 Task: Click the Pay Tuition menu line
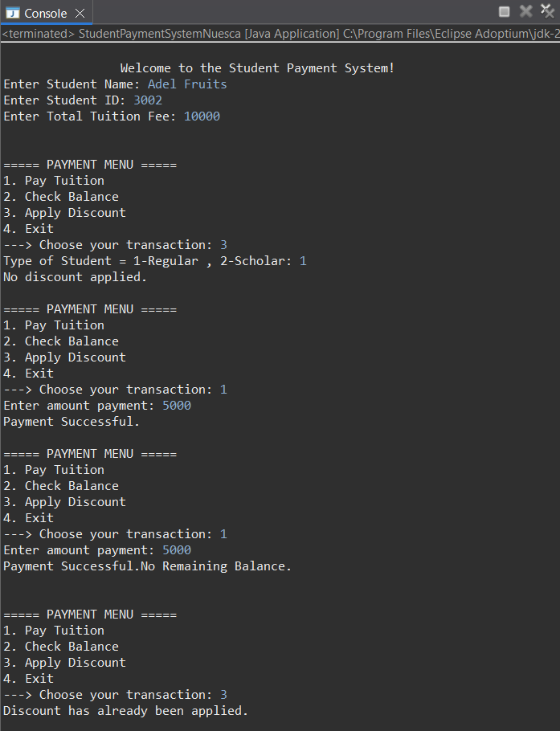pos(55,180)
